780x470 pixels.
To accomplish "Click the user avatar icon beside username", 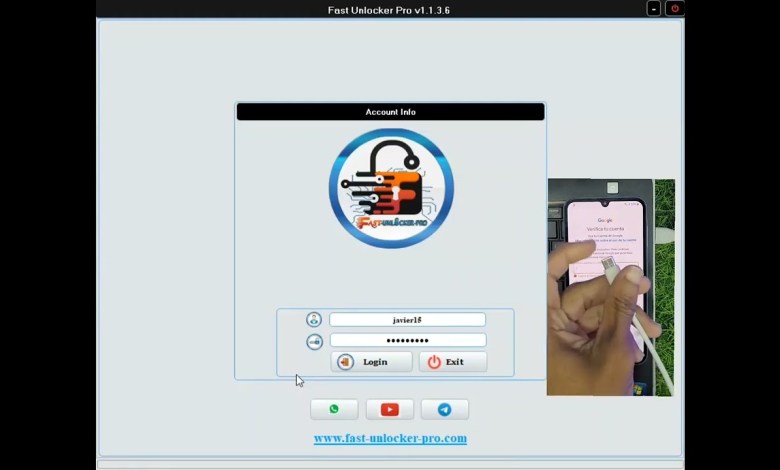I will 314,320.
